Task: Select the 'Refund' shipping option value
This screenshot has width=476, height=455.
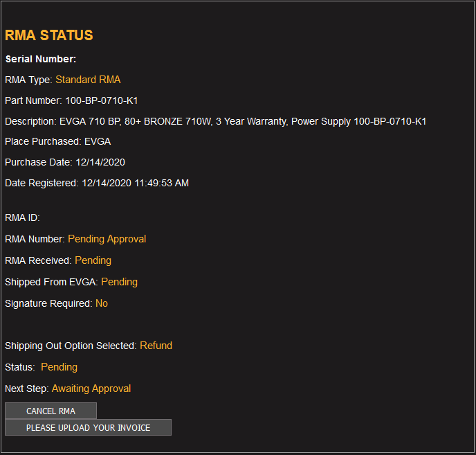Action: coord(156,346)
